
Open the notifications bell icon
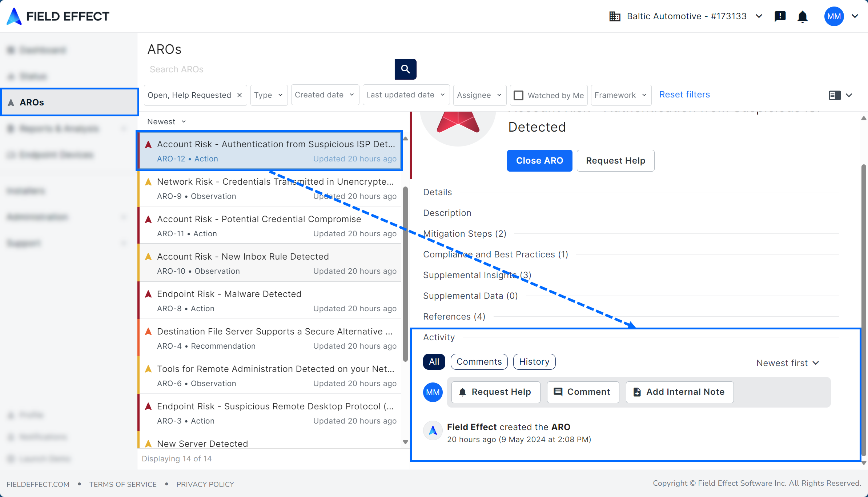tap(802, 16)
